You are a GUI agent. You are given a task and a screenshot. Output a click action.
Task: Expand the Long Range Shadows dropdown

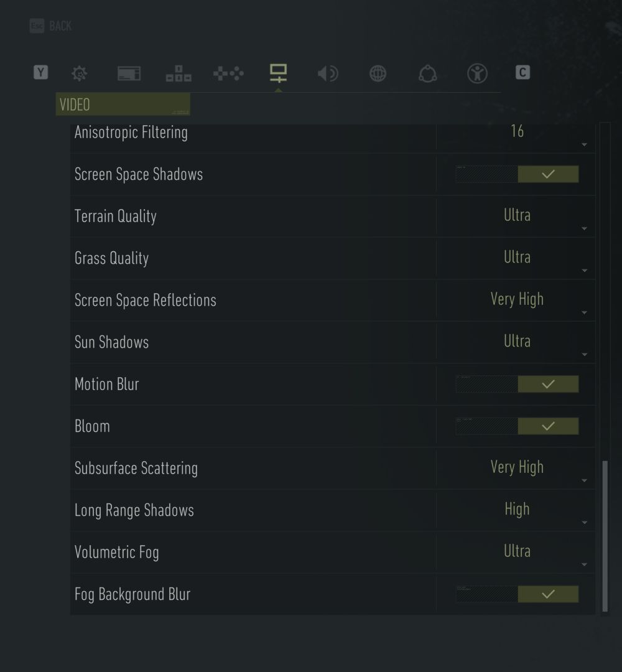517,510
